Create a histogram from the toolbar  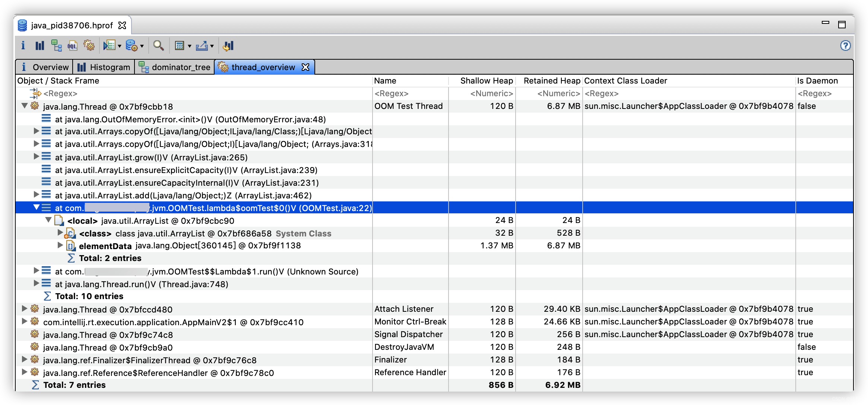pos(39,46)
